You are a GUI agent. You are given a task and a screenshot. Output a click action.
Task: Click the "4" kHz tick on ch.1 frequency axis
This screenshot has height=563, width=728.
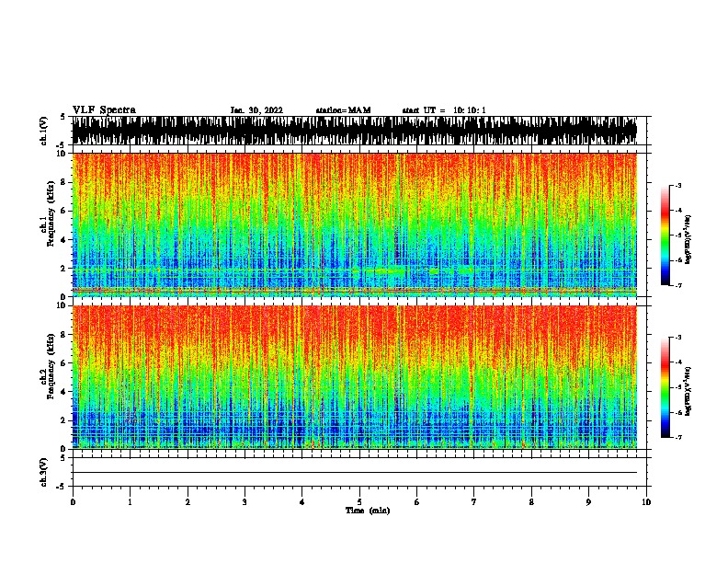pos(63,240)
